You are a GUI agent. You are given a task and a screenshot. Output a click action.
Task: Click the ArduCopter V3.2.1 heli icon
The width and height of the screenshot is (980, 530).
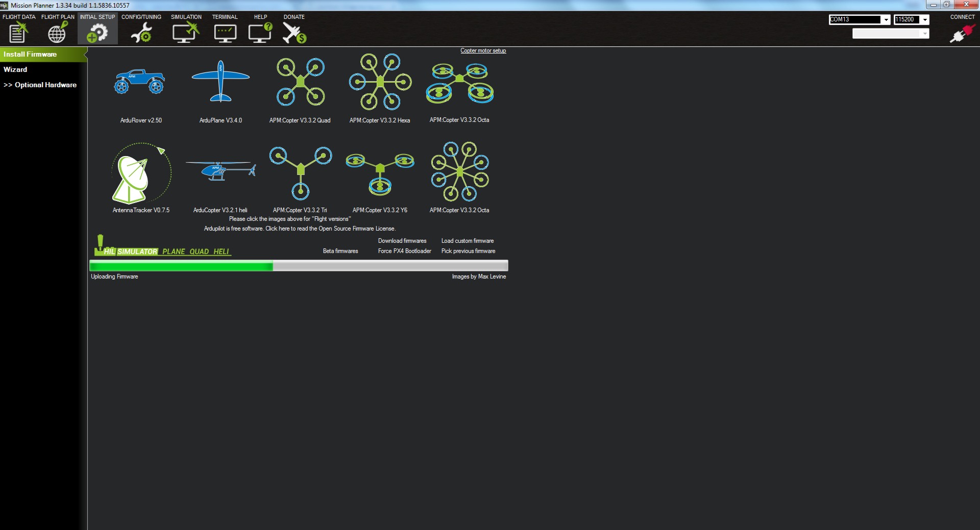click(x=220, y=170)
